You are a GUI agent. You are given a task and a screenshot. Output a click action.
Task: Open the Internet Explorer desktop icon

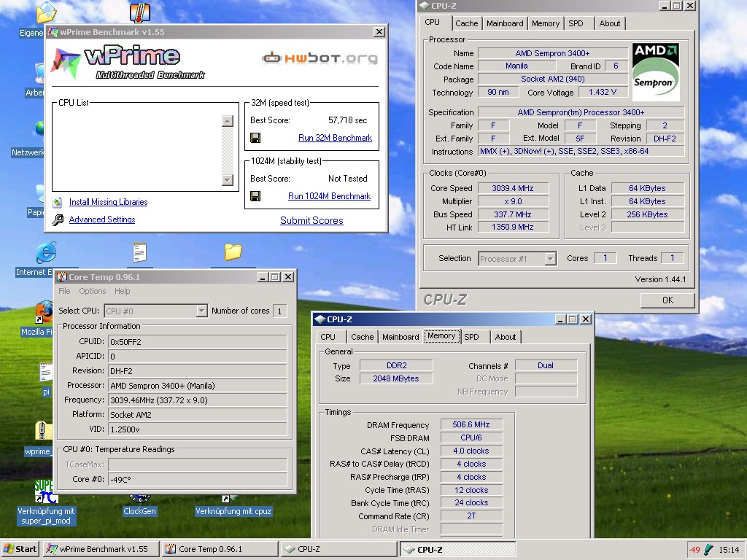point(46,253)
